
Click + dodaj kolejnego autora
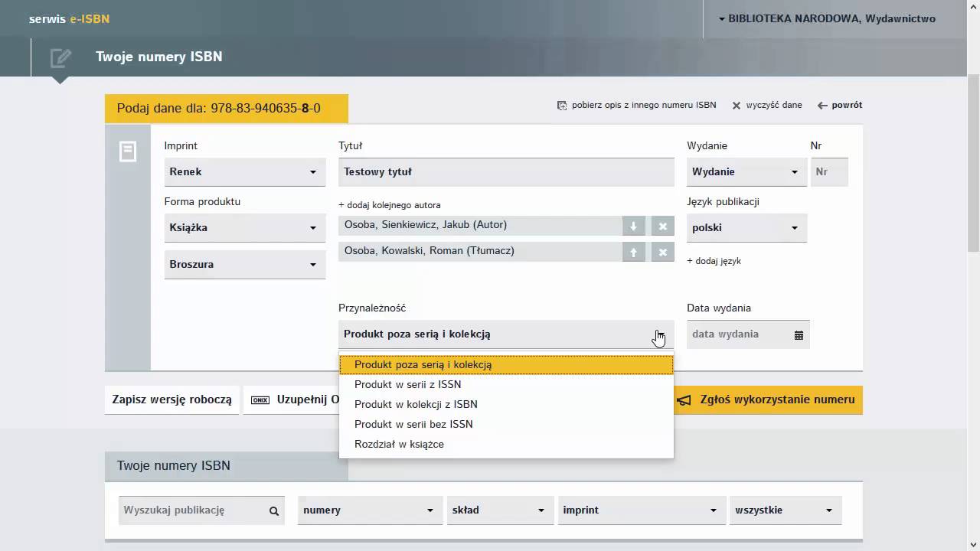click(x=390, y=205)
